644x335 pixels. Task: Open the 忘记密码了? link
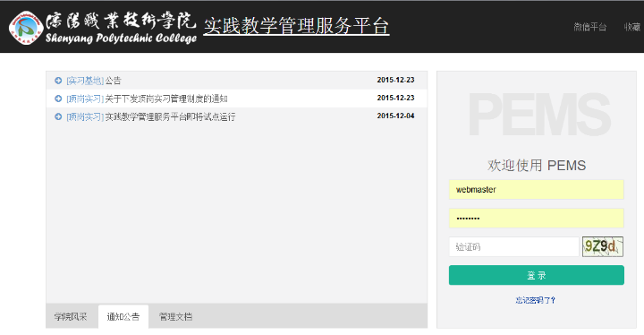click(536, 300)
